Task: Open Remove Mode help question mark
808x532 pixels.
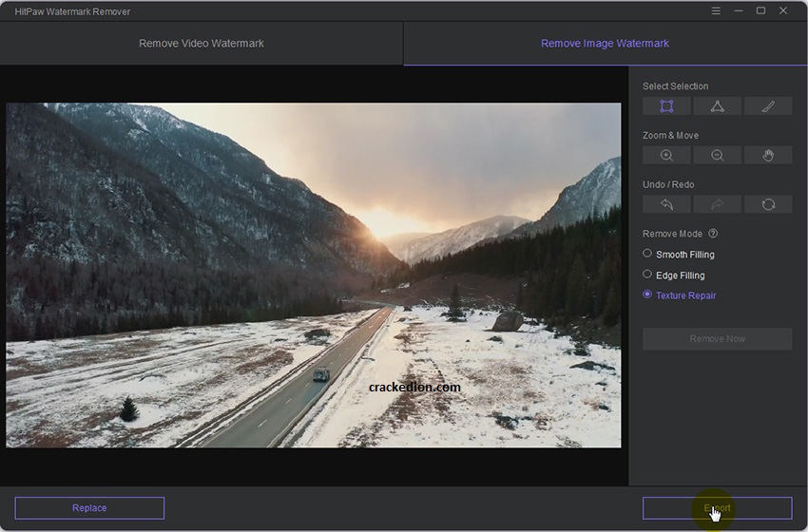Action: pos(713,234)
